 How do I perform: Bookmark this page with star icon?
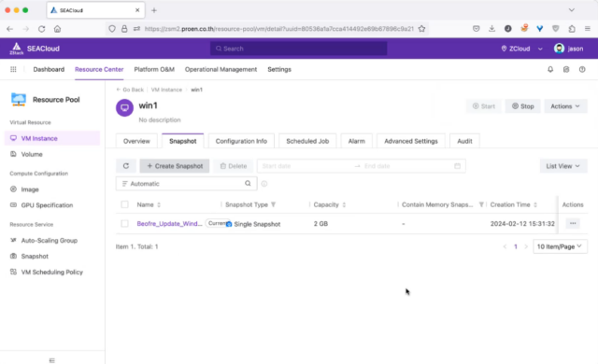421,29
